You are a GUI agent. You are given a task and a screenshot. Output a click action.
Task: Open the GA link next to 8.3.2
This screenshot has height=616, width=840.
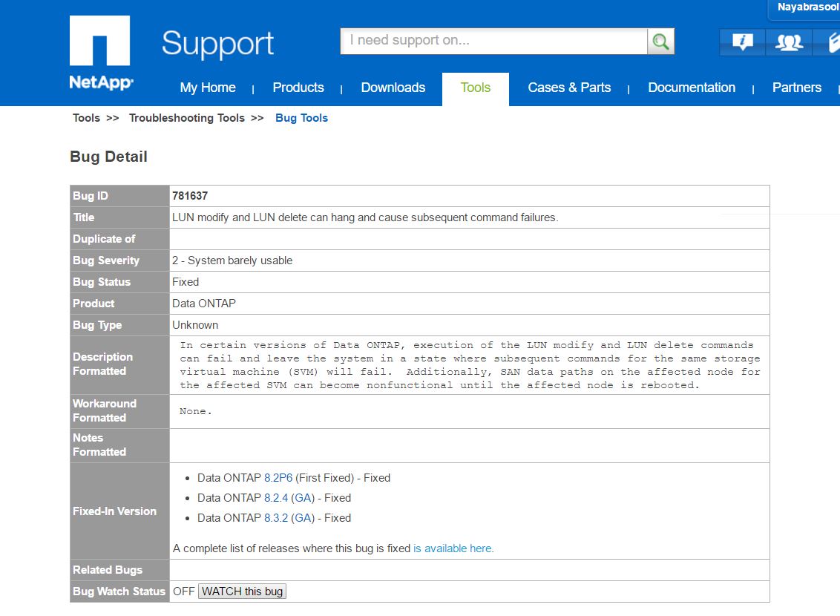[x=303, y=518]
